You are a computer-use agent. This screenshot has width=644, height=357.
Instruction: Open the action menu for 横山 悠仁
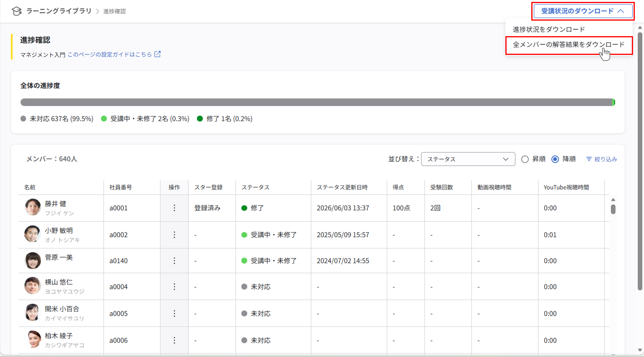tap(174, 286)
